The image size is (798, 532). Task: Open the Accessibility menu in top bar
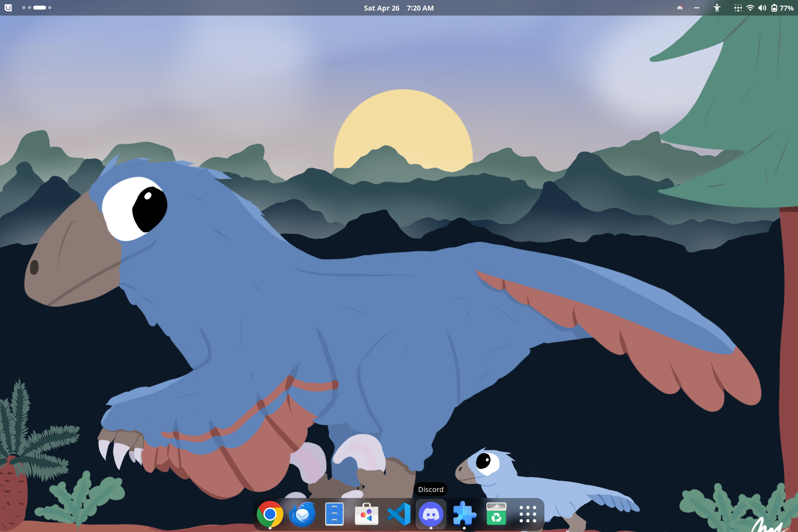coord(717,8)
